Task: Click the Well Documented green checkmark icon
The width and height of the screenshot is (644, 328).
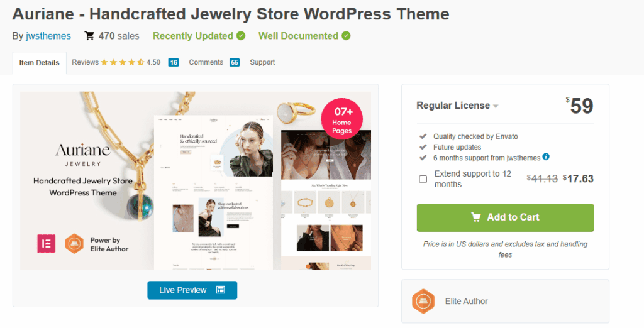Action: [x=346, y=36]
